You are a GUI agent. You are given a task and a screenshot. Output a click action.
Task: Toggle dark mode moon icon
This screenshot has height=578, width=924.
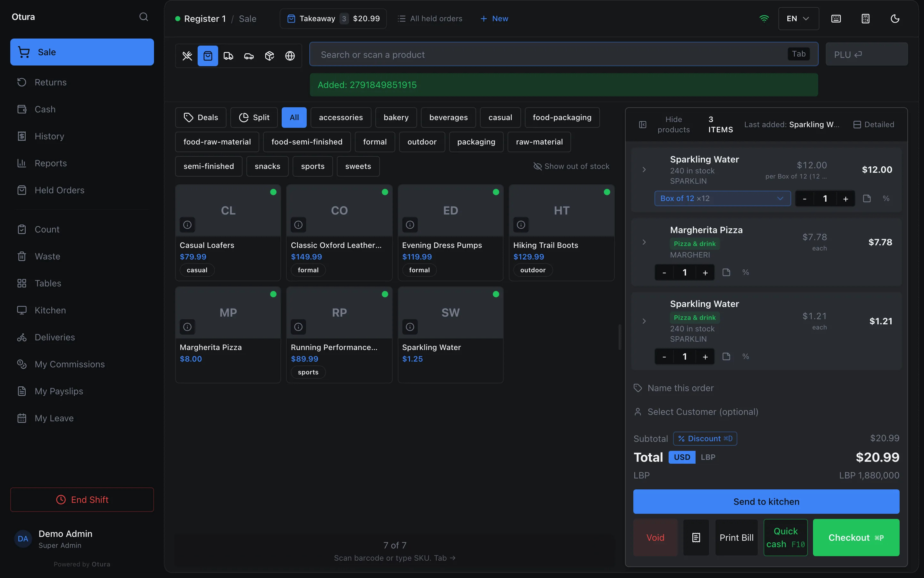(895, 19)
